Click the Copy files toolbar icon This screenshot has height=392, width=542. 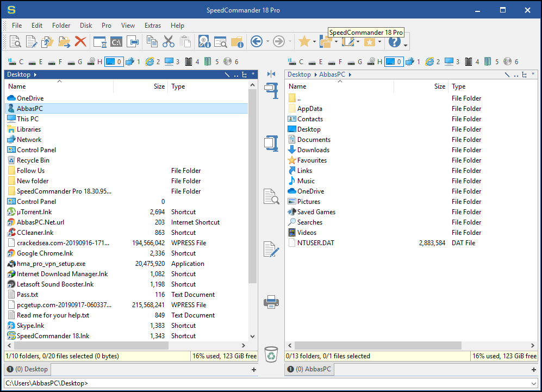(x=47, y=42)
